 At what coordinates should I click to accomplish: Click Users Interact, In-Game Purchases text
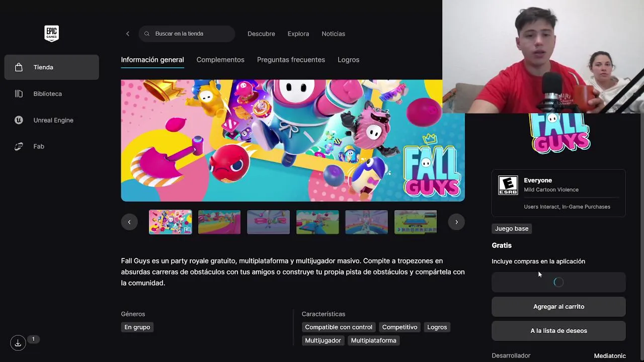(x=567, y=207)
